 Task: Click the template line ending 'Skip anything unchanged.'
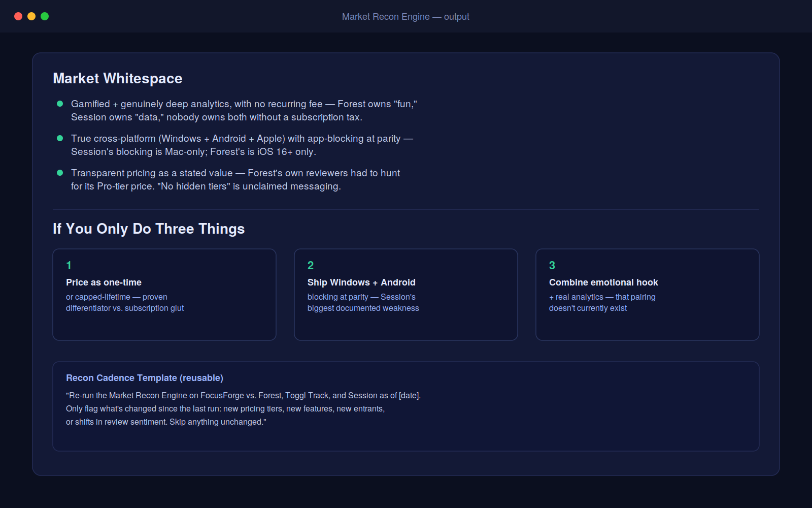[x=166, y=422]
